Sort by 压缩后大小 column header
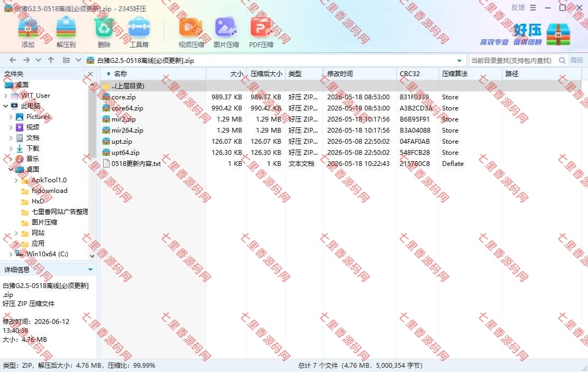The width and height of the screenshot is (588, 372). point(266,74)
